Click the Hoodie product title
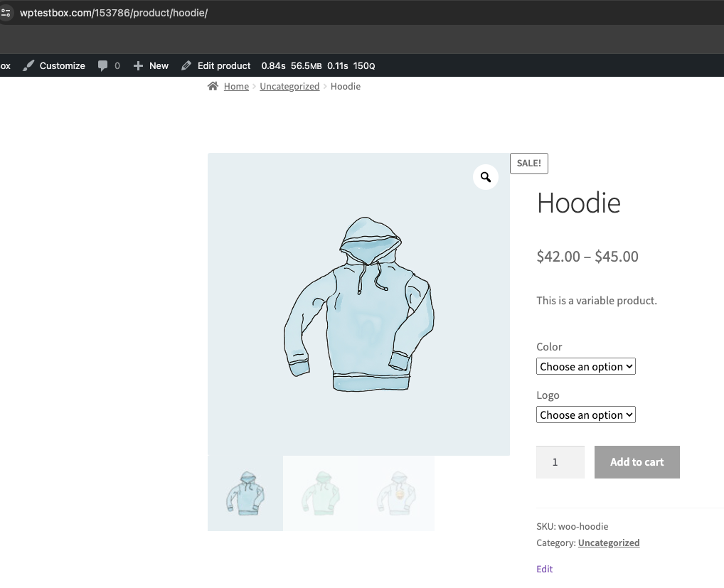 [578, 203]
